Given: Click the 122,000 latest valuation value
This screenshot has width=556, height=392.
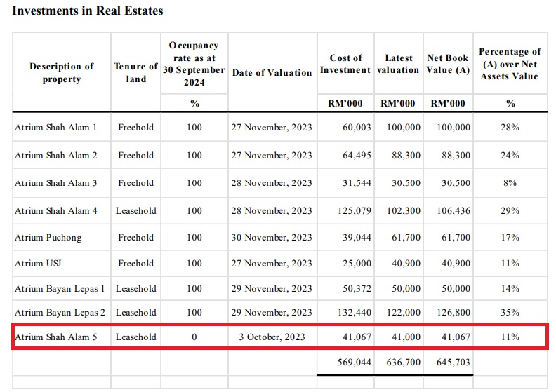Looking at the screenshot, I should click(x=404, y=313).
